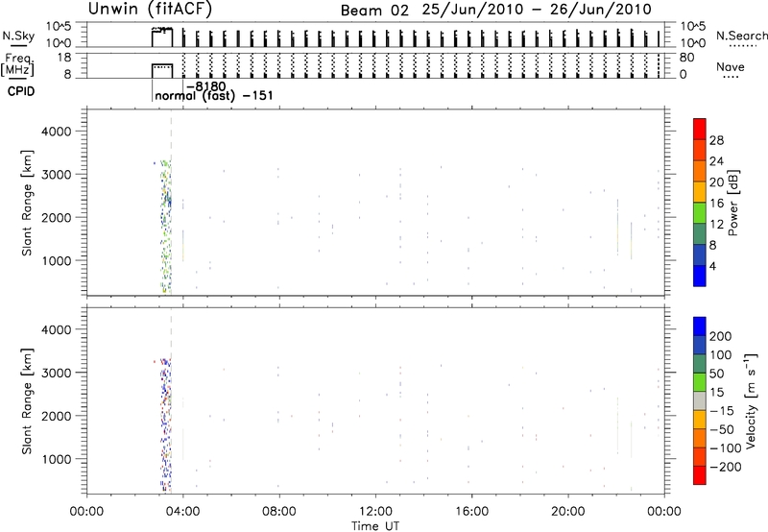Click the 'Velocity [m s-1]' colorbar label
Screen dimensions: 768x532
pyautogui.click(x=751, y=400)
